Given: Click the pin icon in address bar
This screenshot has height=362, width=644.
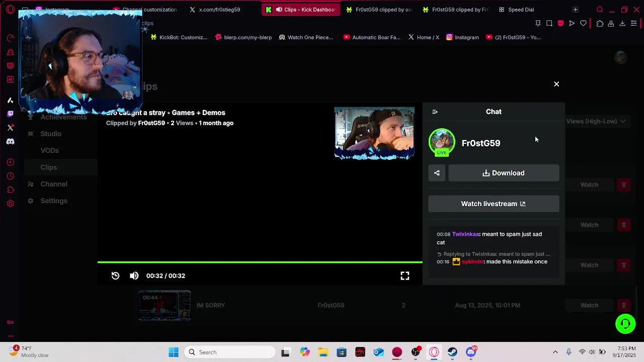Looking at the screenshot, I should [538, 23].
